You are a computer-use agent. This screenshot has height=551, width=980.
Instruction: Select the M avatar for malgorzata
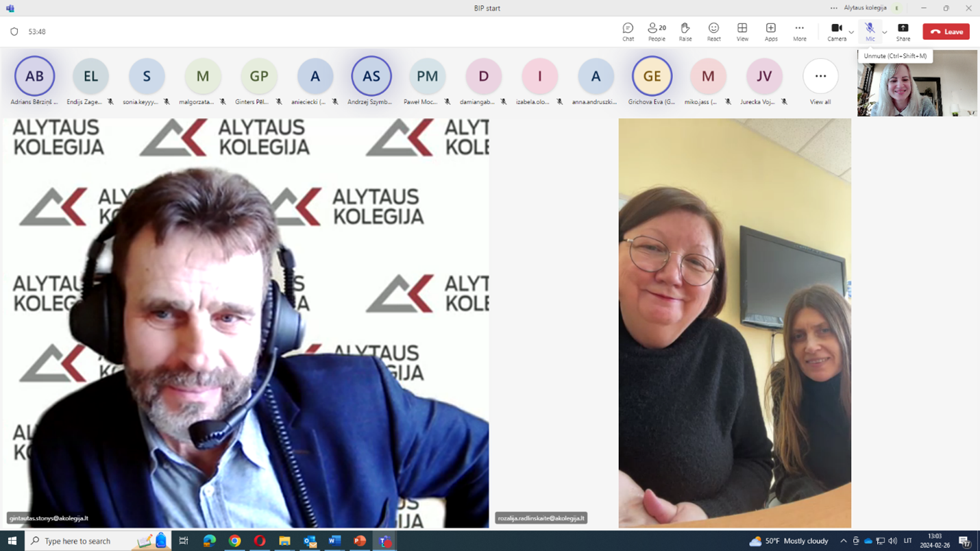coord(203,76)
